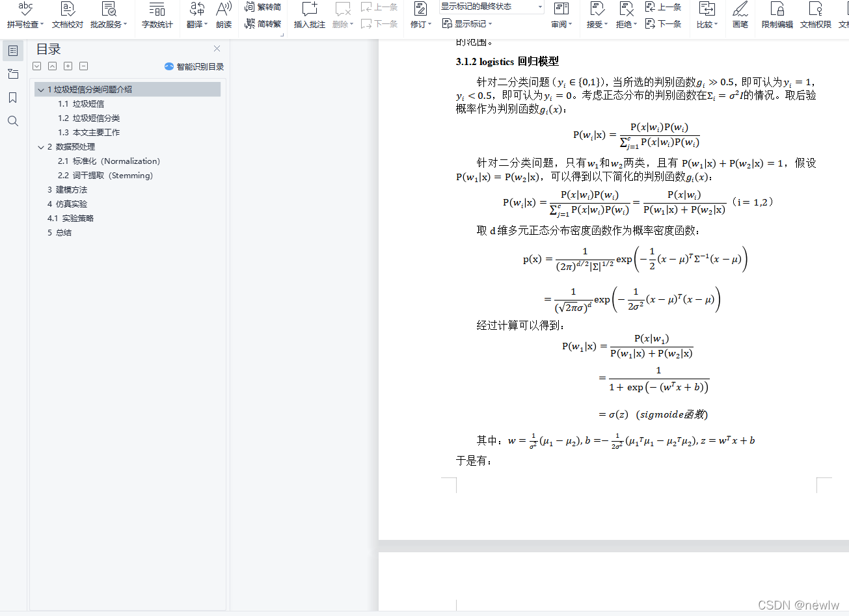Go to next change 下一条 near 拒绝
Screen dimensions: 849x616
click(663, 23)
